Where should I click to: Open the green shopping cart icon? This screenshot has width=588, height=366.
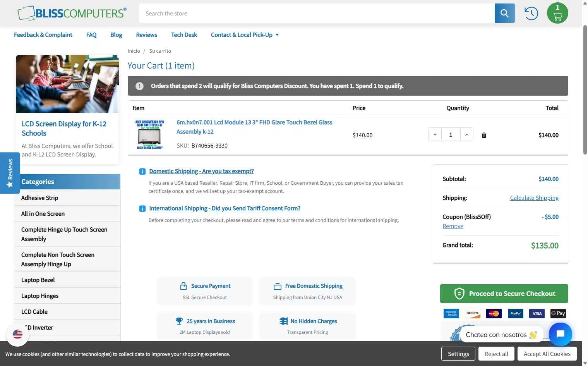point(557,13)
